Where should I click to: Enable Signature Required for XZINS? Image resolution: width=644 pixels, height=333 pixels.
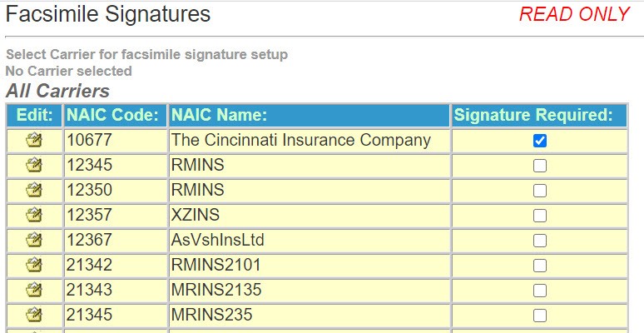point(540,216)
